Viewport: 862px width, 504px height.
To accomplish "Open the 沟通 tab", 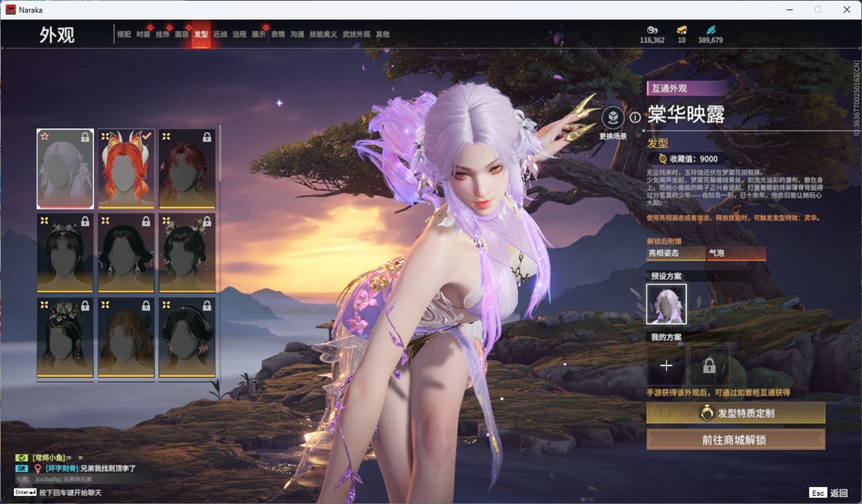I will tap(297, 34).
